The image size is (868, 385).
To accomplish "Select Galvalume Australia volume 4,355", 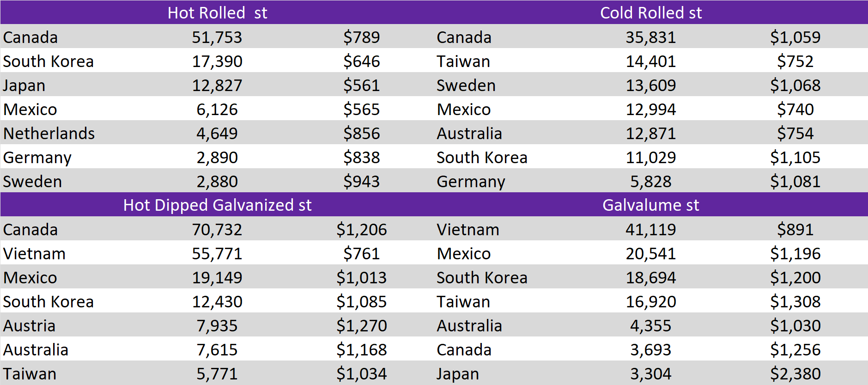I will tap(650, 326).
